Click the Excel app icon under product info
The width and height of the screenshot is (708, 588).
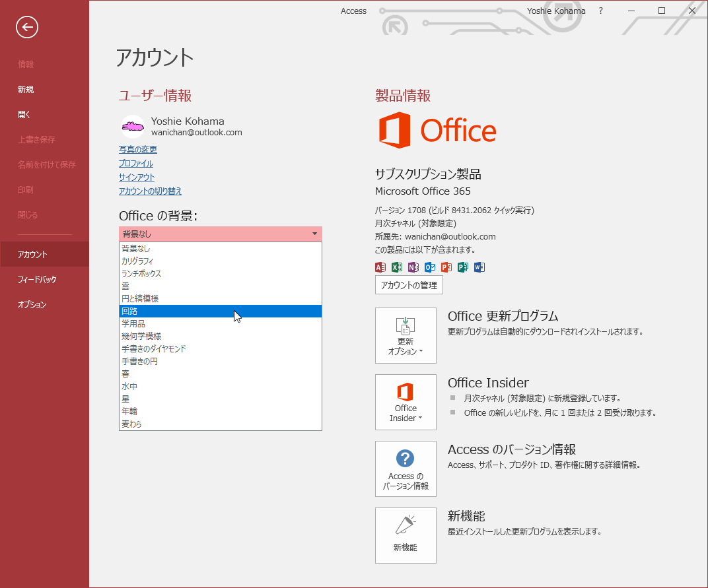coord(397,267)
